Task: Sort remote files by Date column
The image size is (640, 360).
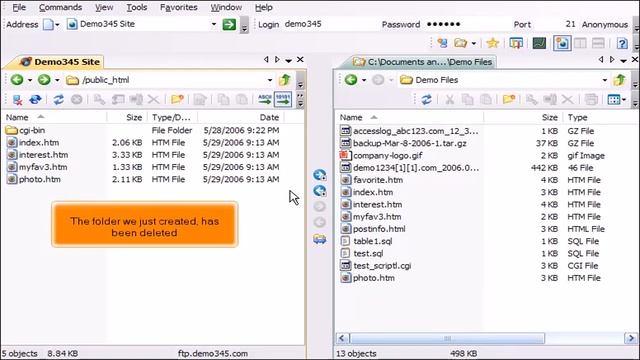Action: click(x=241, y=118)
